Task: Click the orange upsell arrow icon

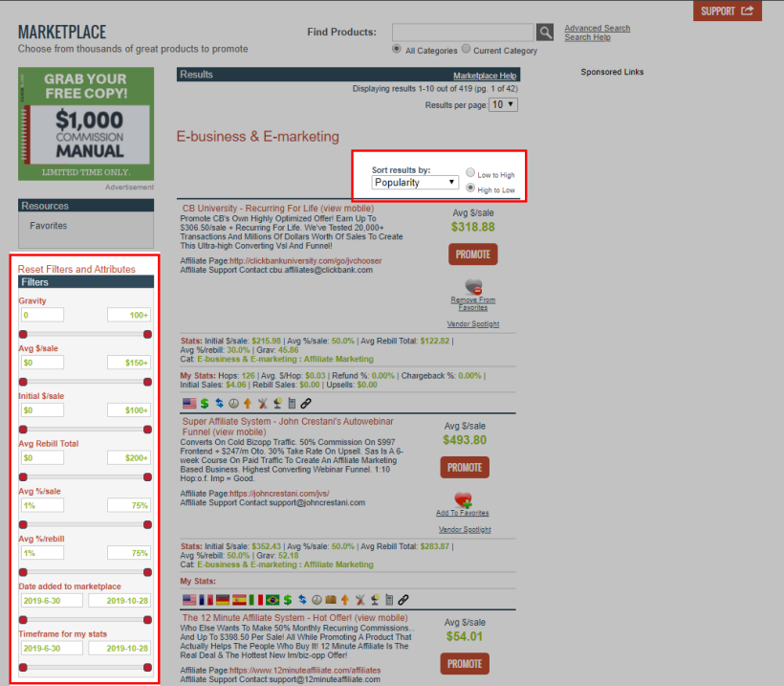Action: (247, 403)
